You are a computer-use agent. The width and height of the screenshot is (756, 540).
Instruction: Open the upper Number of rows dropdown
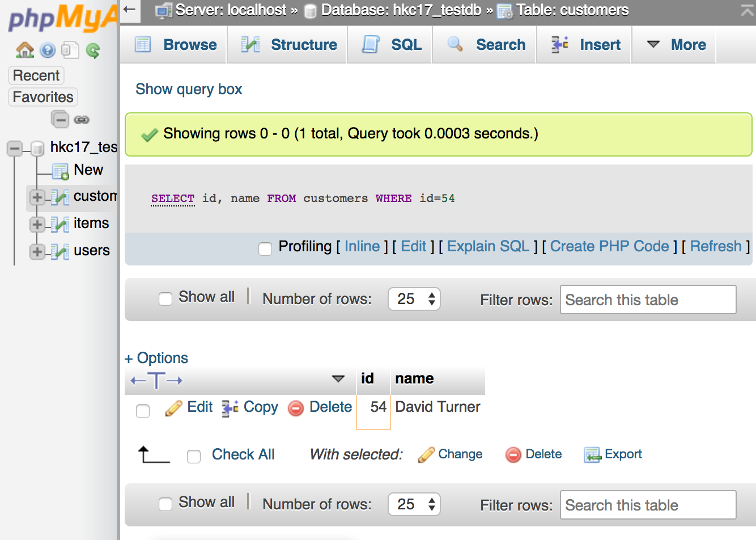[414, 299]
